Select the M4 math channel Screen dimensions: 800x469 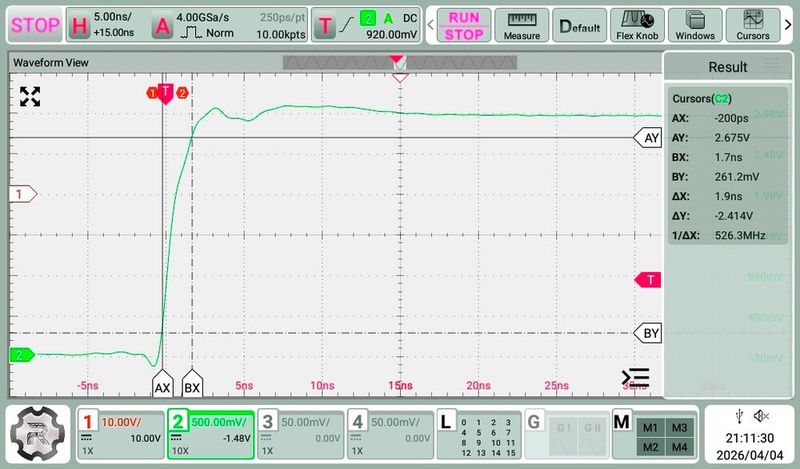click(680, 448)
